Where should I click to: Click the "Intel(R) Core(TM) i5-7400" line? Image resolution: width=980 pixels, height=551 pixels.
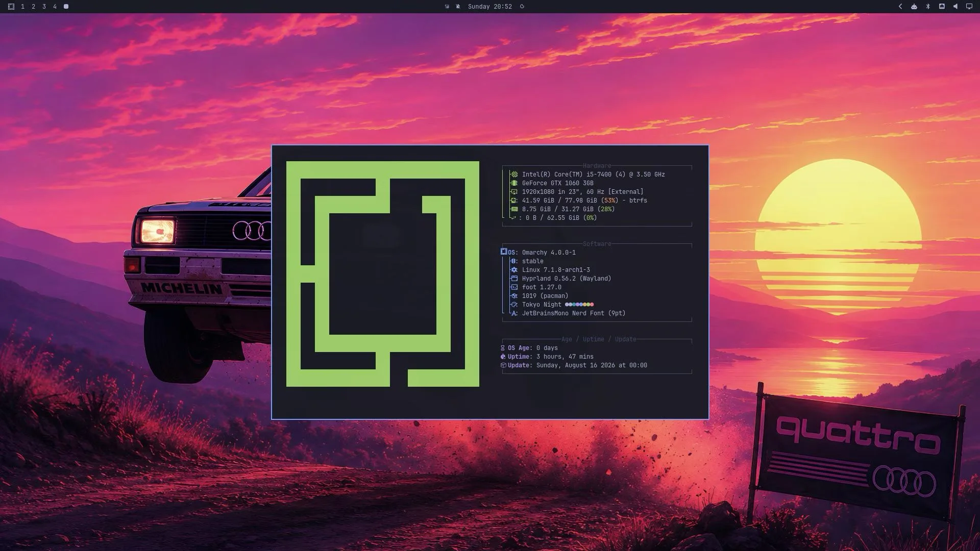(593, 174)
